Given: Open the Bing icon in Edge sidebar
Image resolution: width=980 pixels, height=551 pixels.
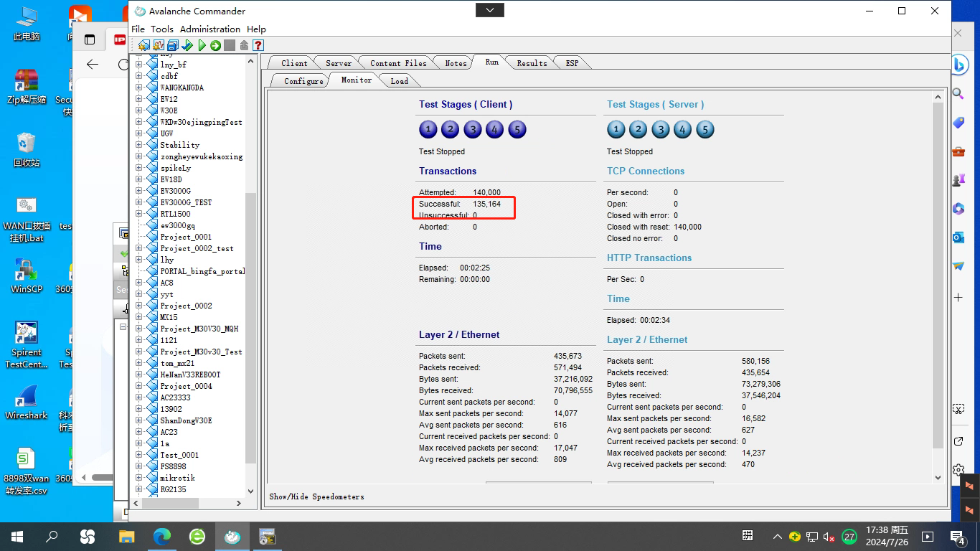Looking at the screenshot, I should pyautogui.click(x=959, y=64).
